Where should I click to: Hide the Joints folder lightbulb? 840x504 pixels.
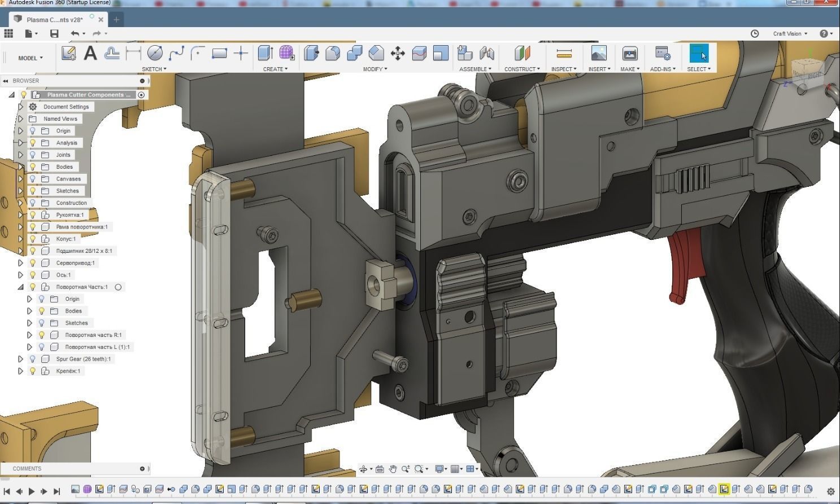(x=33, y=155)
